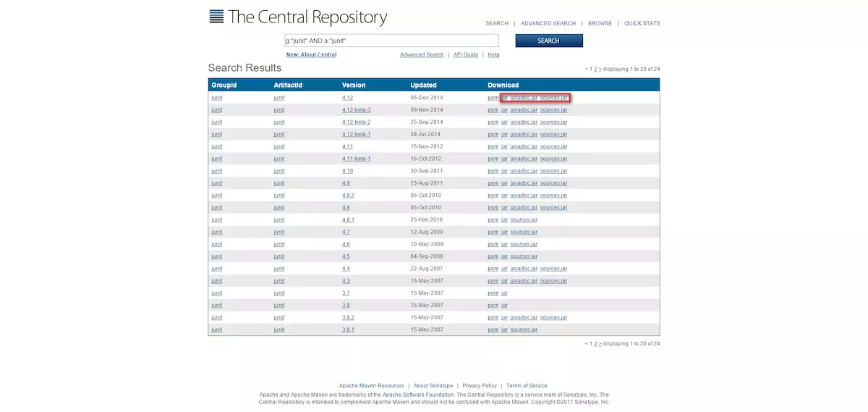Screen dimensions: 868x412
Task: Open the API Guide link
Action: pyautogui.click(x=466, y=55)
